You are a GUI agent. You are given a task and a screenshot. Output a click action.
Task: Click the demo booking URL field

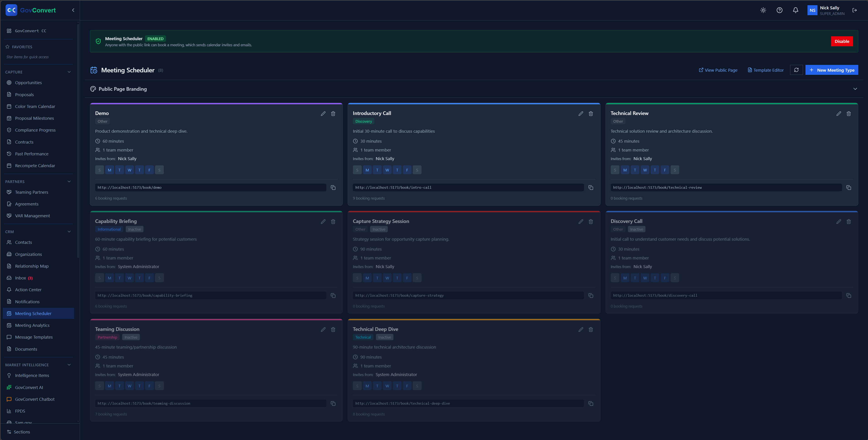coord(211,188)
